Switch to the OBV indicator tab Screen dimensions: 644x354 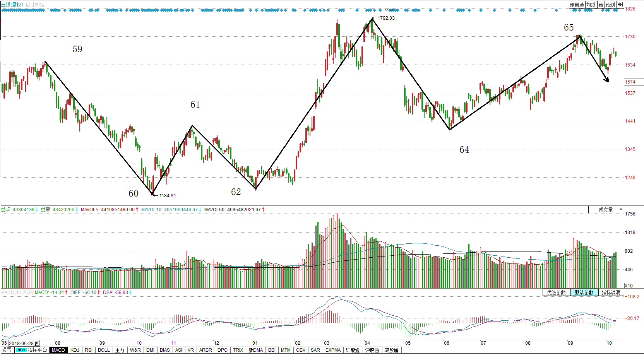[301, 350]
